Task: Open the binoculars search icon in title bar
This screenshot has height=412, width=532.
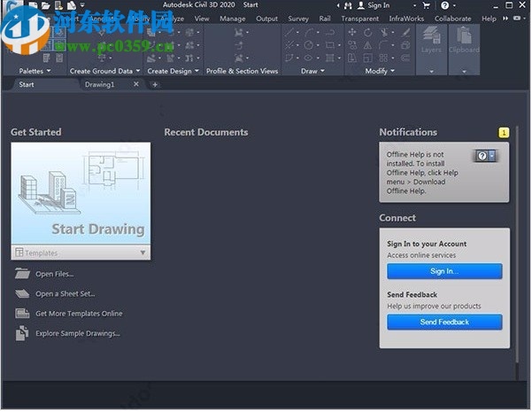Action: [x=348, y=5]
